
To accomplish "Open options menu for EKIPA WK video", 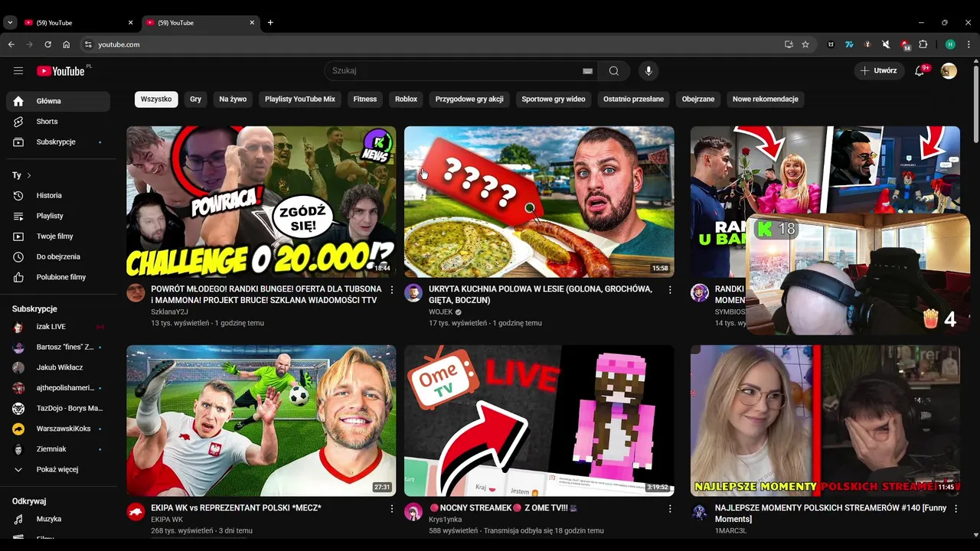I will click(x=392, y=509).
